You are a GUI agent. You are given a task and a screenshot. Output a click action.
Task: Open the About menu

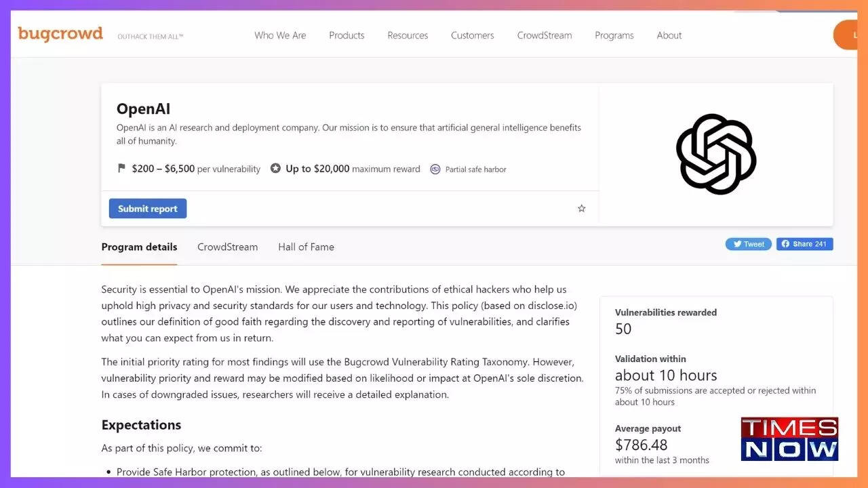click(x=669, y=35)
